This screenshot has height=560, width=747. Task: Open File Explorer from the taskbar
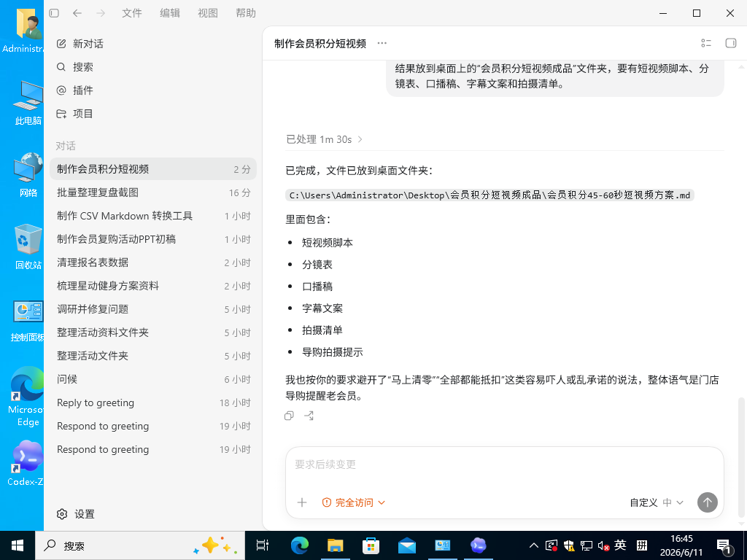[x=336, y=545]
